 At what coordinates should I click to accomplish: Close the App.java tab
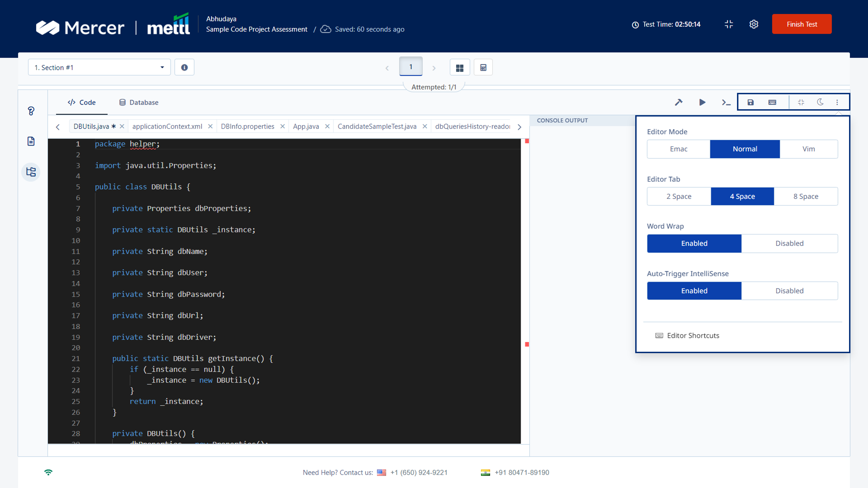[327, 126]
